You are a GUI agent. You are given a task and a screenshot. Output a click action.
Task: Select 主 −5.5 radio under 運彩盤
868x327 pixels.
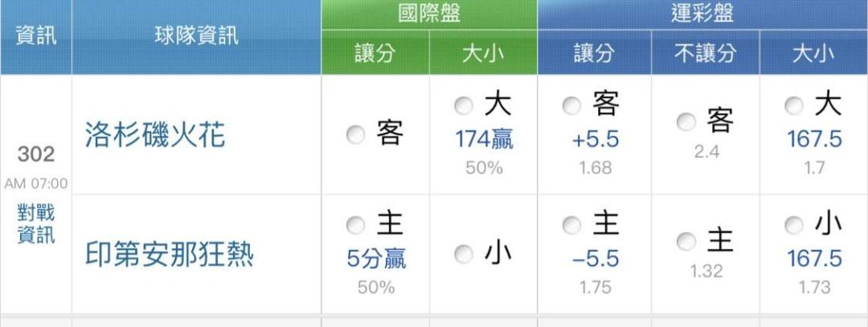coord(572,225)
